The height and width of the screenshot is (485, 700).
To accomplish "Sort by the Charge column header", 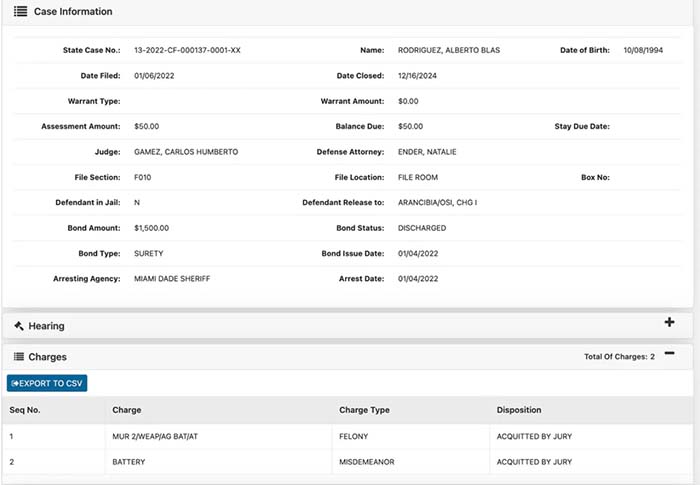I will click(127, 410).
